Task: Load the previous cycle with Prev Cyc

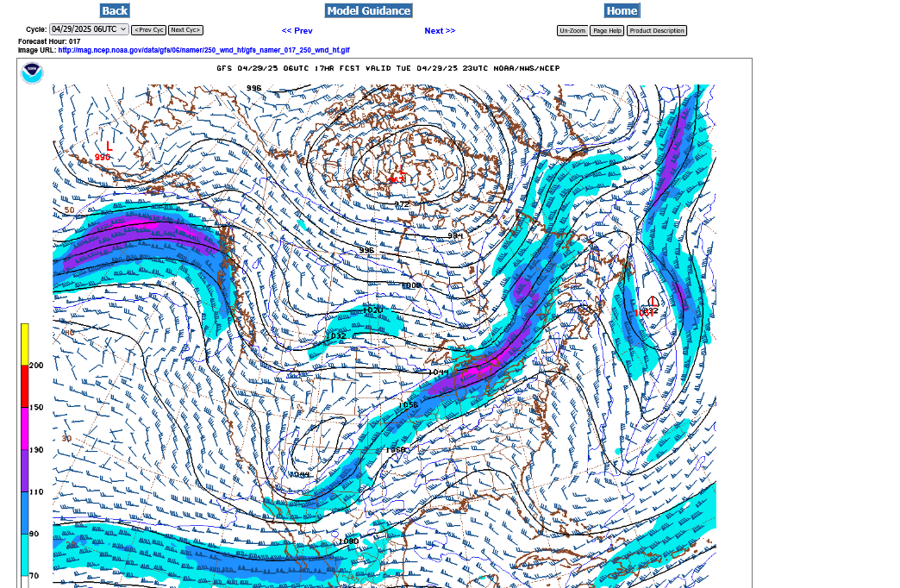Action: coord(148,30)
